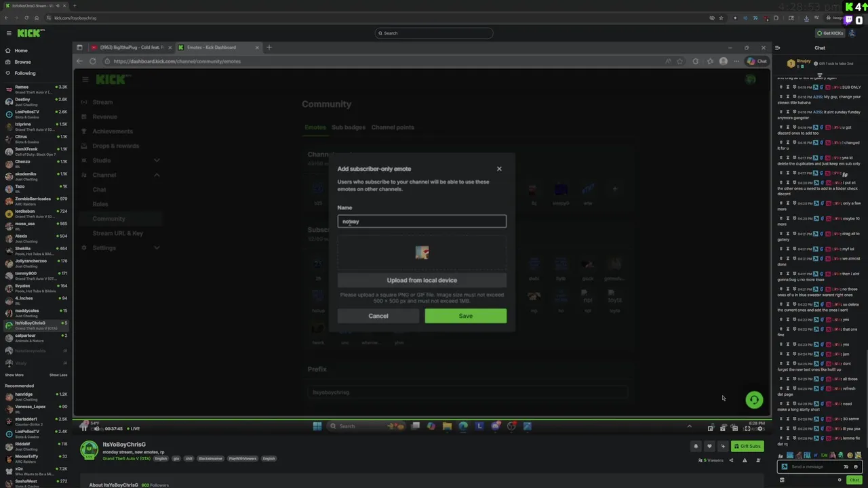Open ItsYoBoyChrisG channel in sidebar
The height and width of the screenshot is (488, 868).
click(35, 325)
